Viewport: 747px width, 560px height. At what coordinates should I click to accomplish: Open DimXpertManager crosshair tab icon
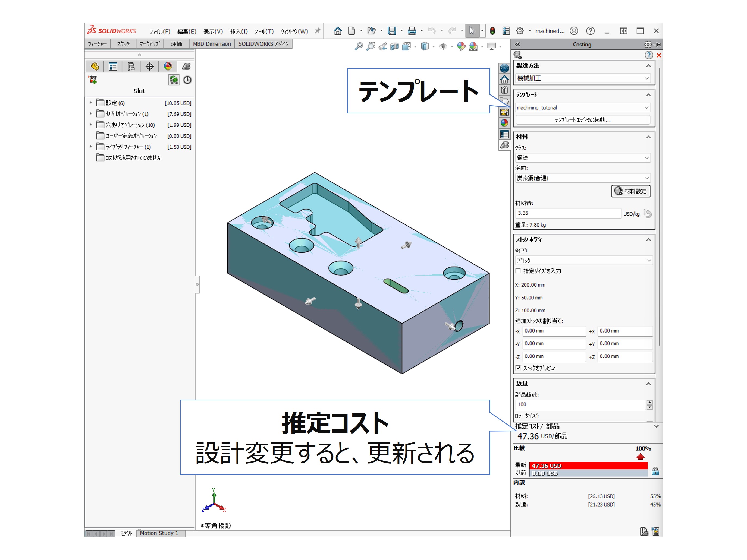click(150, 67)
